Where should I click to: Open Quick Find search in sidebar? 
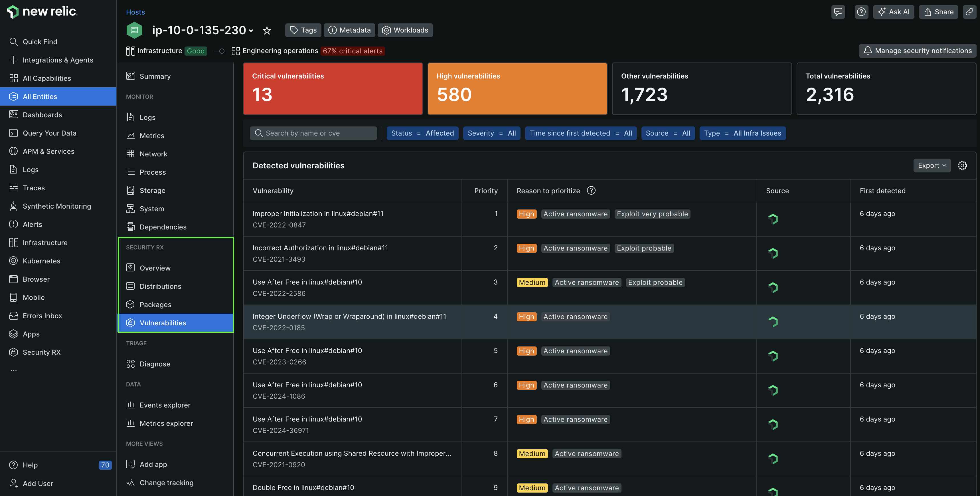click(40, 42)
